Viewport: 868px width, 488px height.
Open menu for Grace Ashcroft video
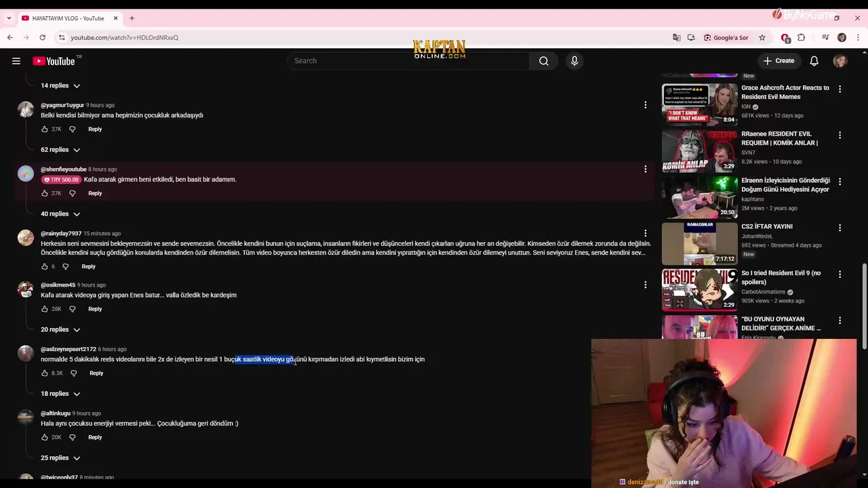coord(840,89)
